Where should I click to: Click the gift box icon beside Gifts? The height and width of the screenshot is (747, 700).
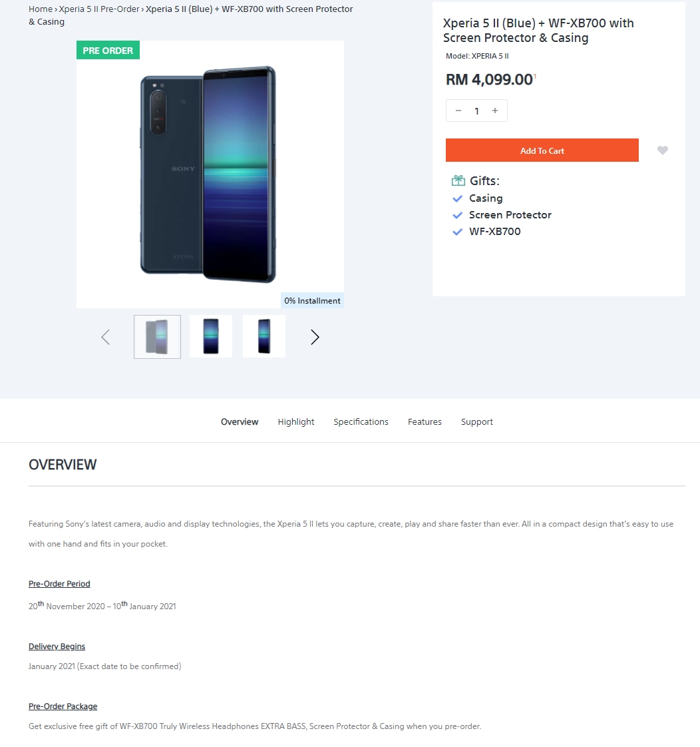(458, 180)
